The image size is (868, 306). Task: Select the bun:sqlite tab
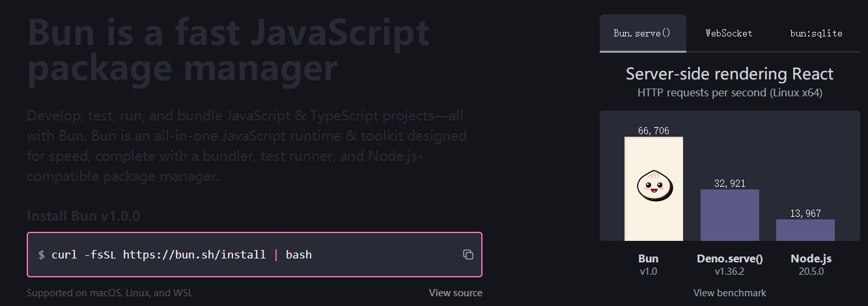816,33
